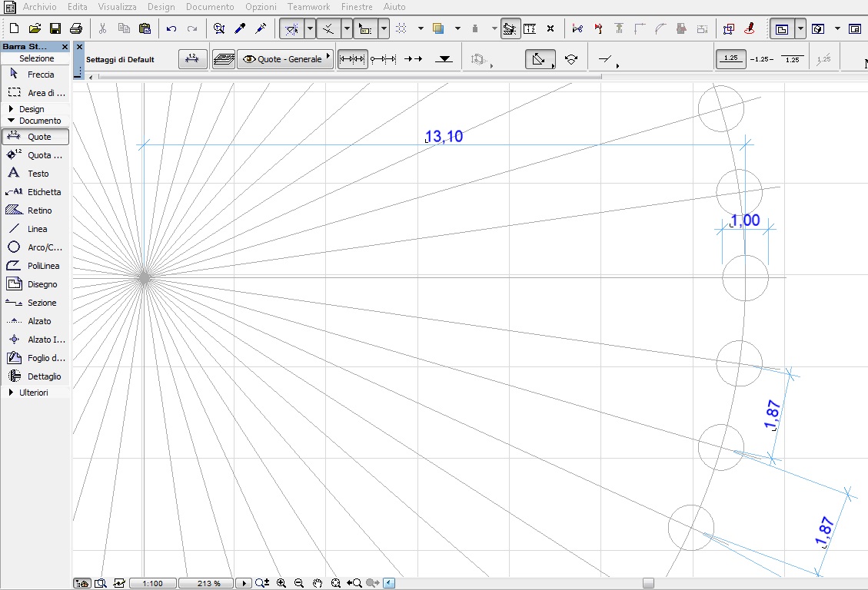
Task: Toggle linear dimension chain method
Action: (x=352, y=59)
